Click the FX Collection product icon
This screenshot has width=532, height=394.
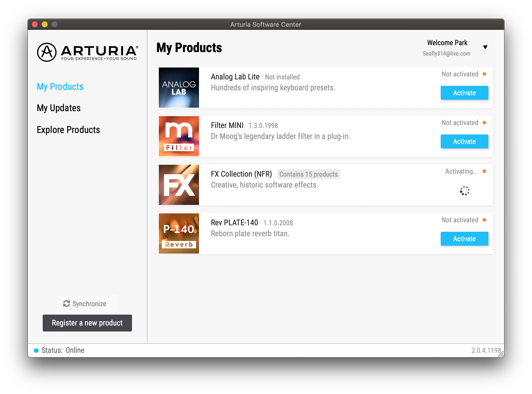tap(179, 185)
